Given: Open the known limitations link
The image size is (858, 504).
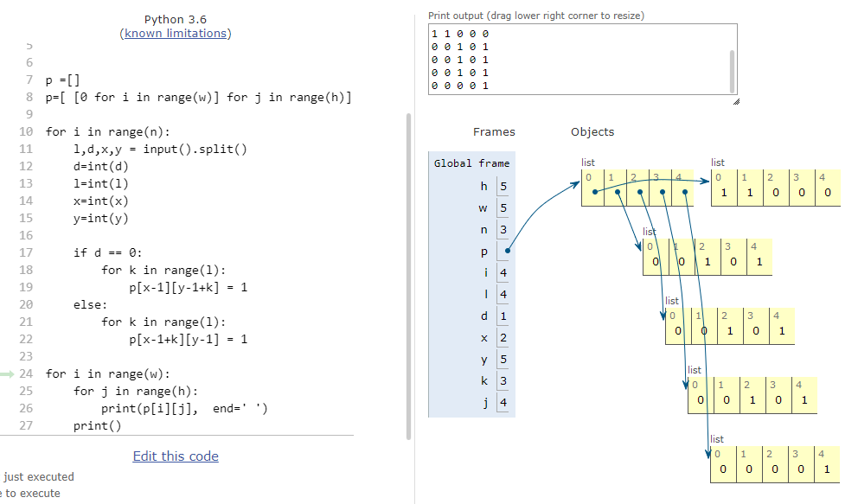Looking at the screenshot, I should (x=175, y=34).
